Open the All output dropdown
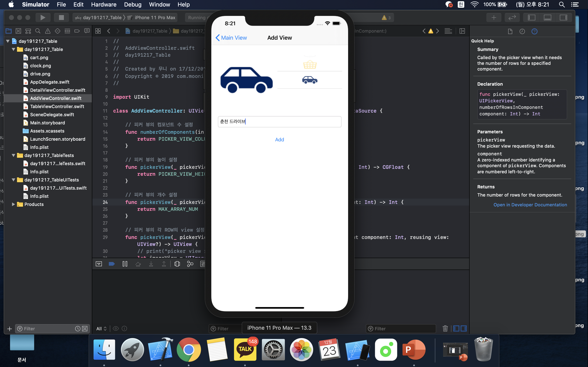This screenshot has height=367, width=588. click(x=101, y=328)
